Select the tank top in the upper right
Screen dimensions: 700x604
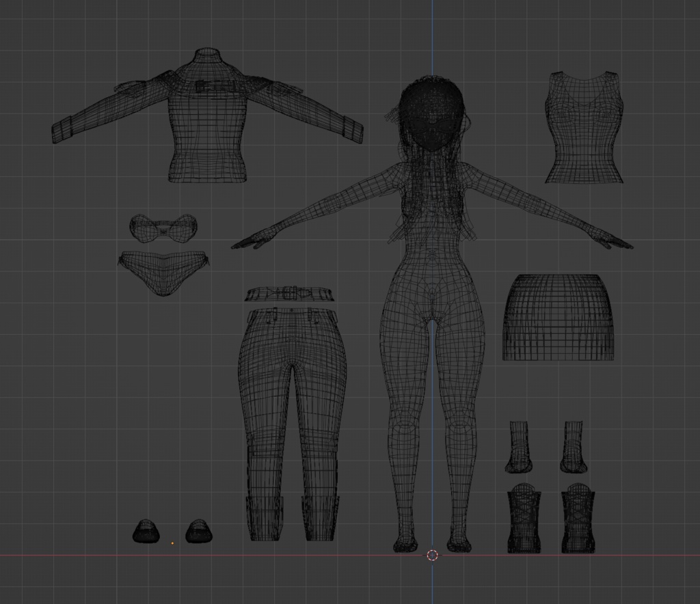[584, 123]
